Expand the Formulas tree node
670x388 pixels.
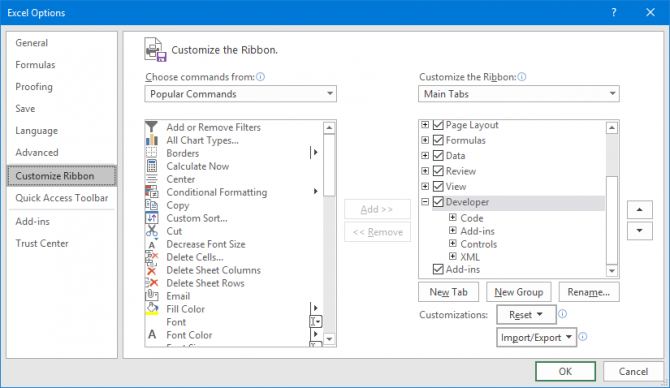pyautogui.click(x=425, y=140)
